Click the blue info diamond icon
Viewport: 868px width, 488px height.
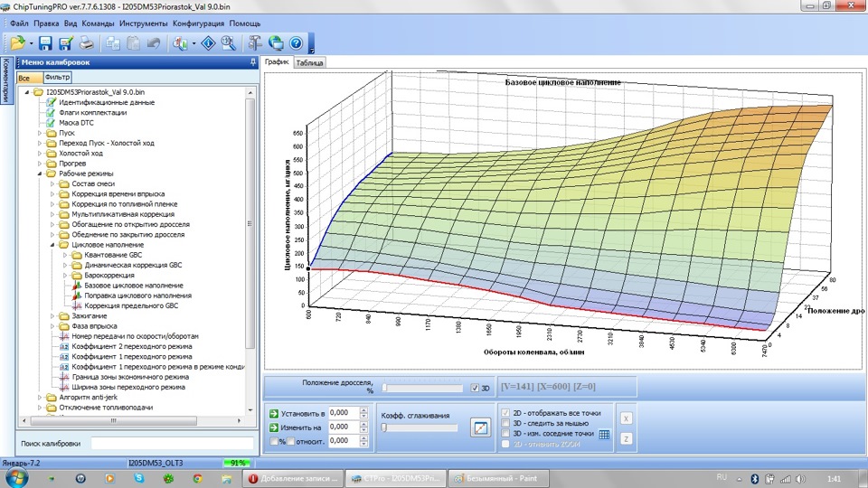[207, 42]
